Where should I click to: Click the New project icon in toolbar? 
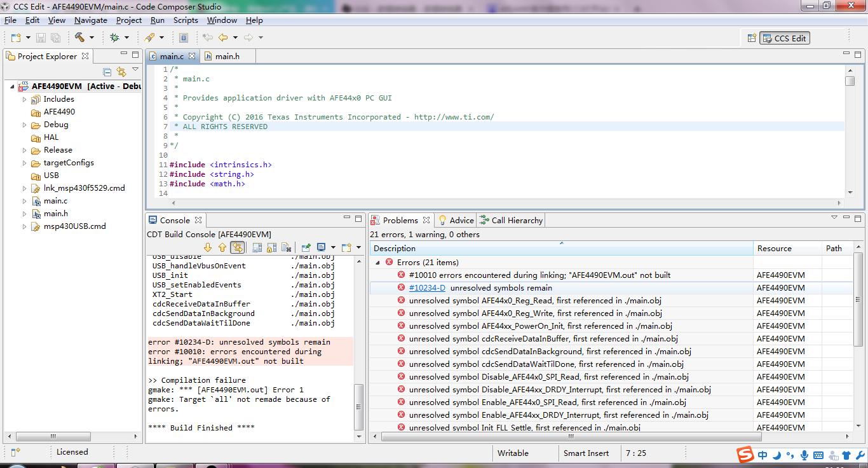pyautogui.click(x=15, y=38)
